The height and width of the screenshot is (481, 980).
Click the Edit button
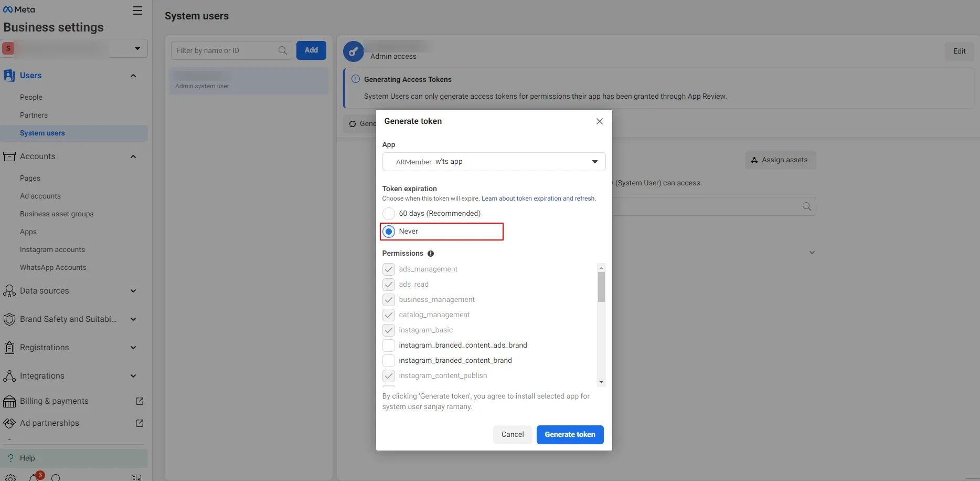coord(959,51)
